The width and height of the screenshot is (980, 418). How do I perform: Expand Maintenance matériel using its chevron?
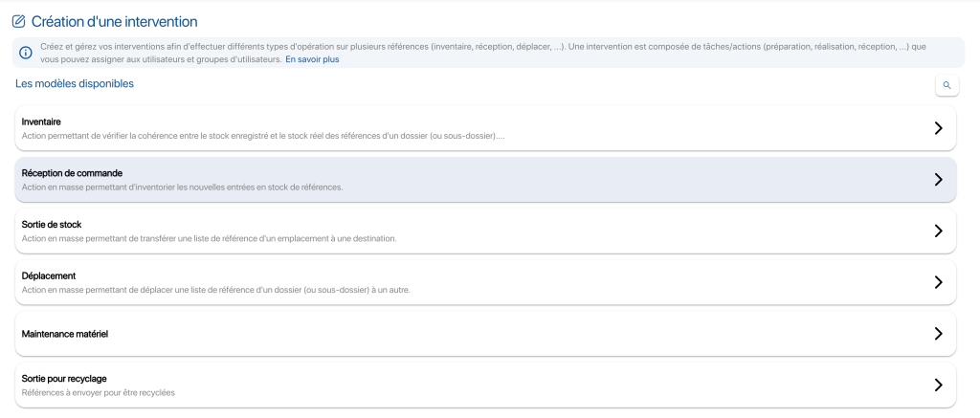click(x=938, y=334)
